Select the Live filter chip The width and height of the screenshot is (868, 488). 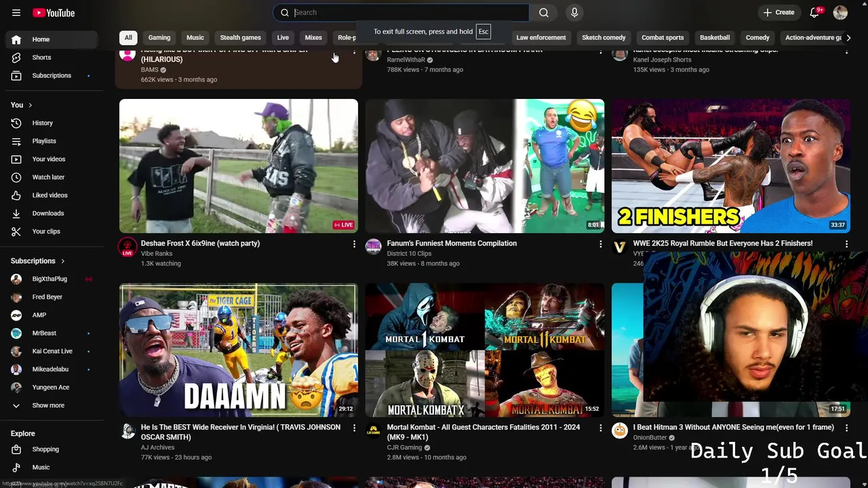(283, 37)
